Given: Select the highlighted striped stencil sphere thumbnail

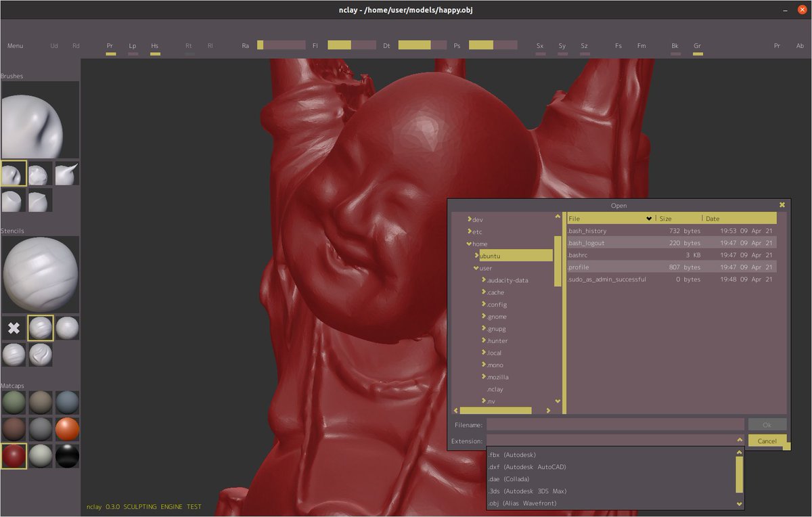Looking at the screenshot, I should coord(41,328).
